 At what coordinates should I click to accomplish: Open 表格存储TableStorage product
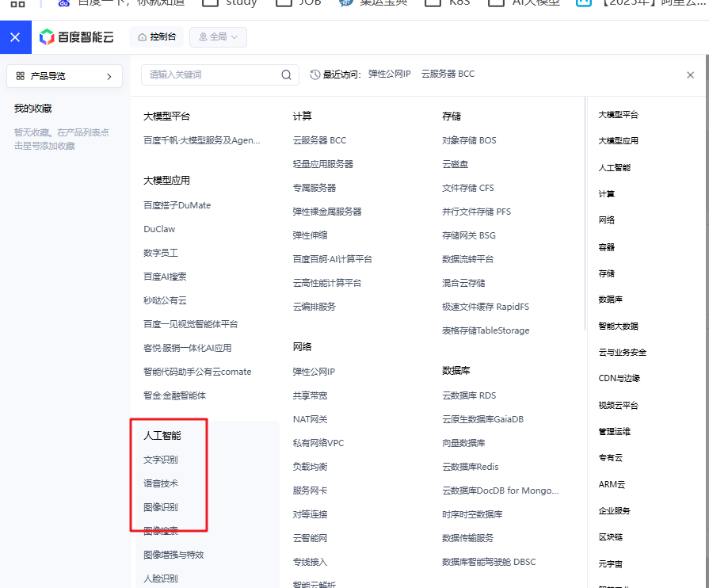click(486, 330)
